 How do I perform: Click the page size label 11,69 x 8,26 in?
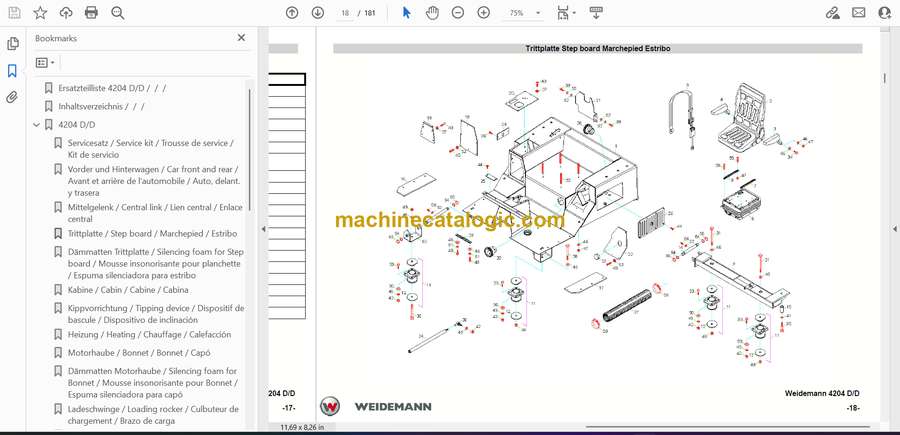pyautogui.click(x=302, y=427)
